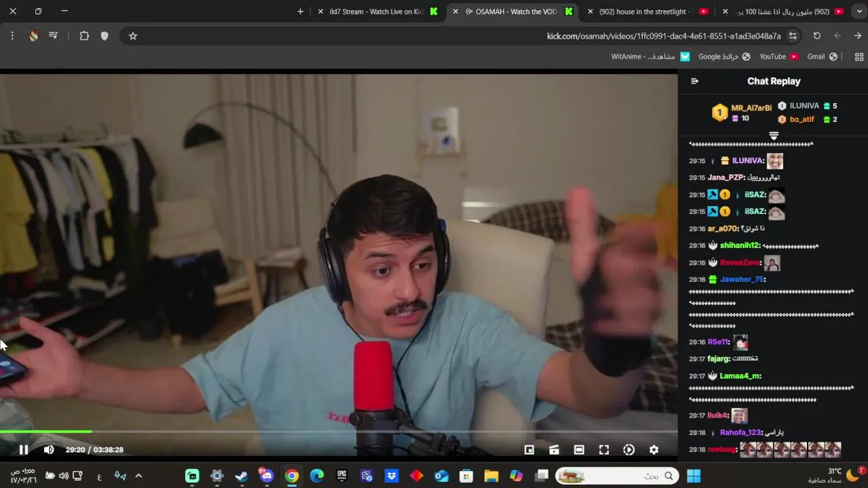Open Outlook from the taskbar

[x=441, y=476]
